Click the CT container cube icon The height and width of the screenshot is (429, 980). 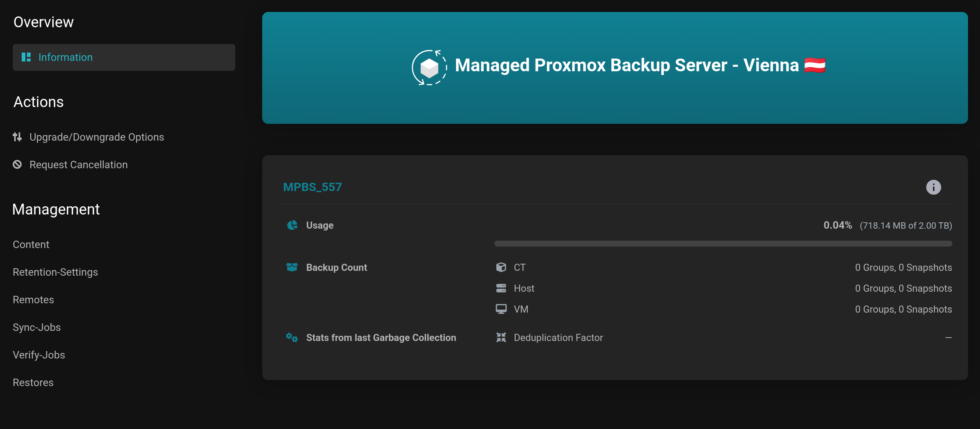(x=501, y=267)
